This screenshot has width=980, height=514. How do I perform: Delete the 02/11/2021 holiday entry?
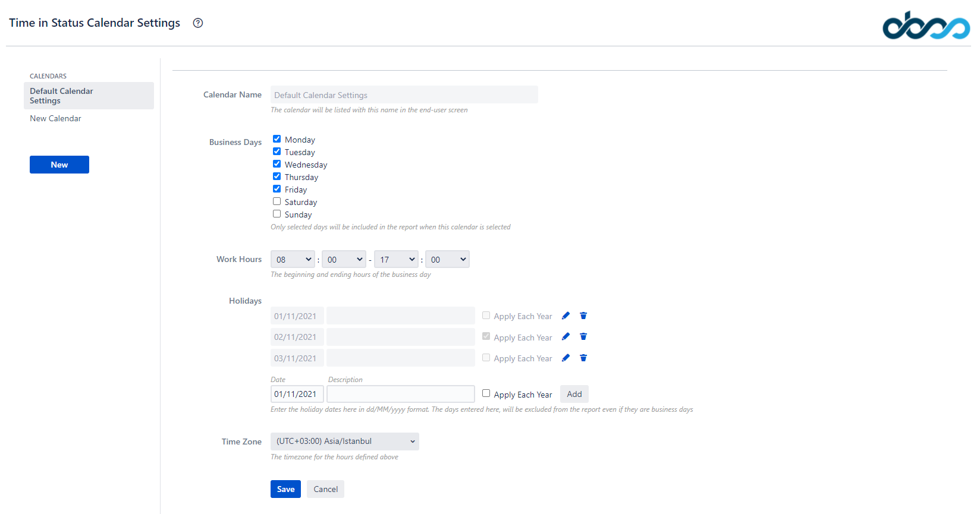point(583,337)
